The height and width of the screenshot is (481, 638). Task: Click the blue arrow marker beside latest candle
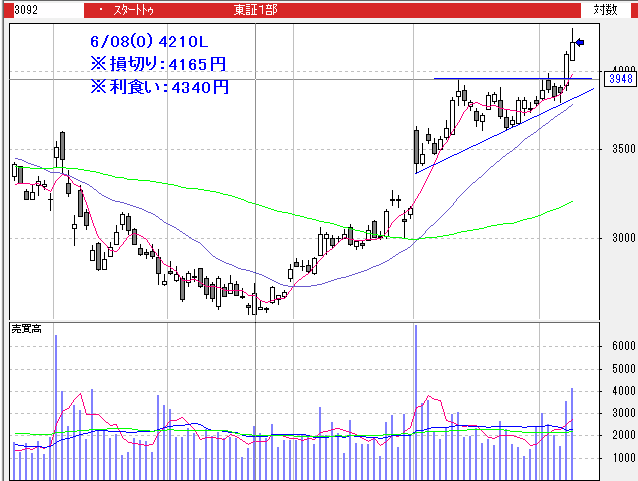click(x=579, y=42)
